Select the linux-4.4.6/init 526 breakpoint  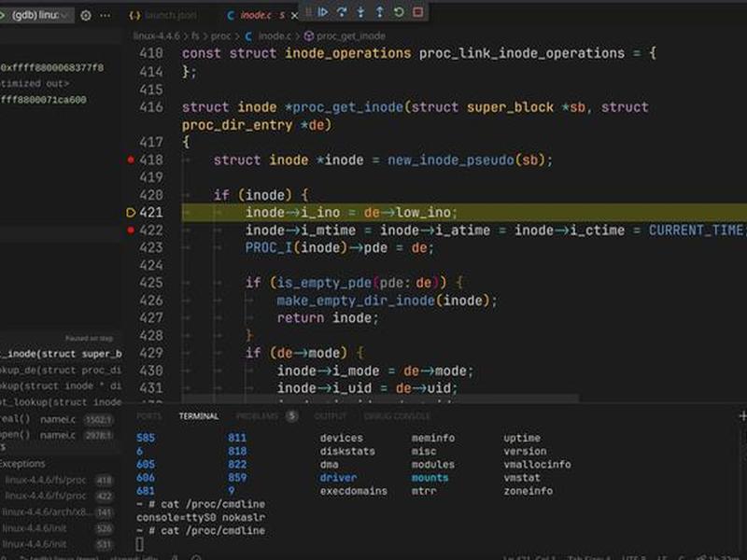pyautogui.click(x=58, y=528)
